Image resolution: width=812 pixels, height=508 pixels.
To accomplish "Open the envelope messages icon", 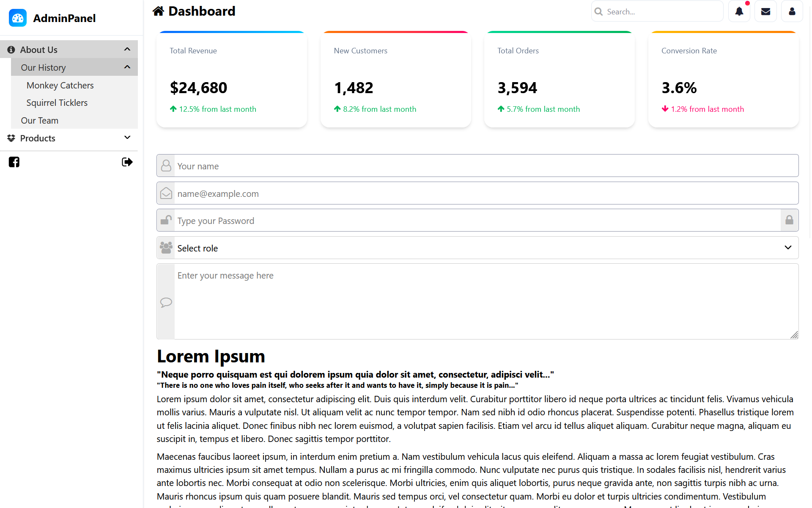I will (765, 11).
